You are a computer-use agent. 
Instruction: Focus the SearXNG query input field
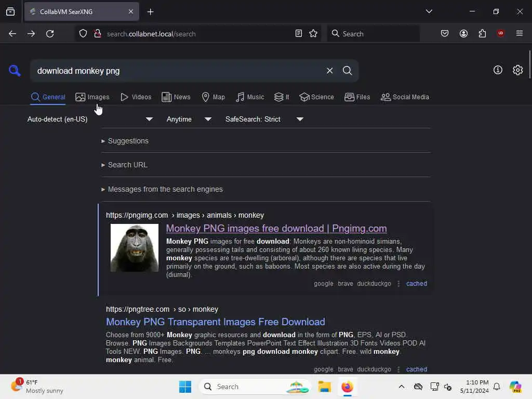tap(178, 71)
